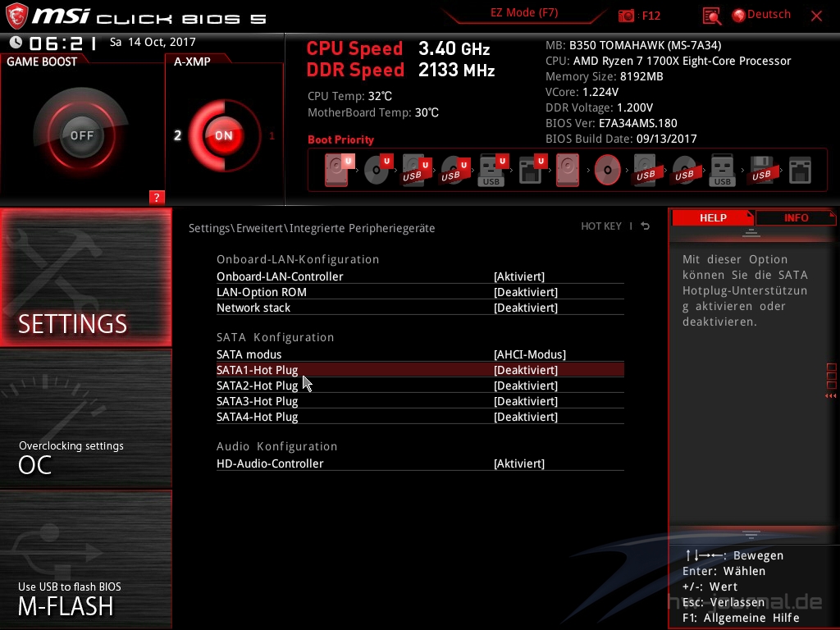Image resolution: width=840 pixels, height=630 pixels.
Task: Click the Audio Konfiguration section header
Action: point(277,446)
